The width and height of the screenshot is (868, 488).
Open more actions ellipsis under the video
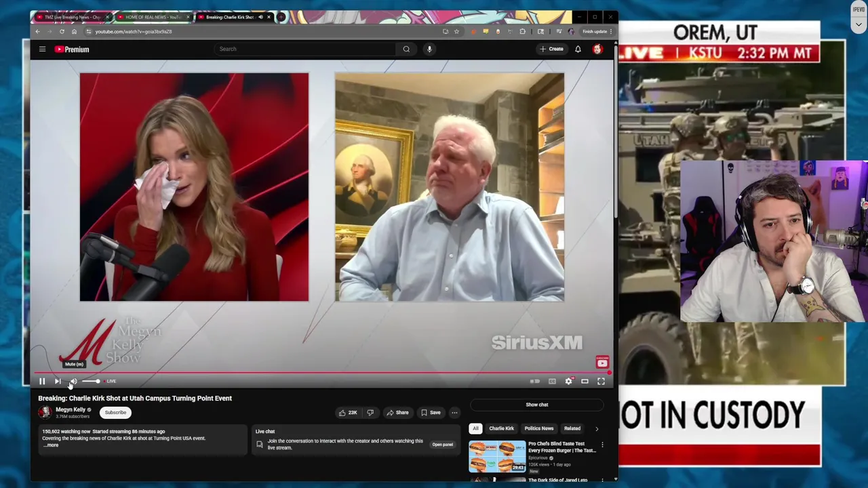(x=454, y=413)
